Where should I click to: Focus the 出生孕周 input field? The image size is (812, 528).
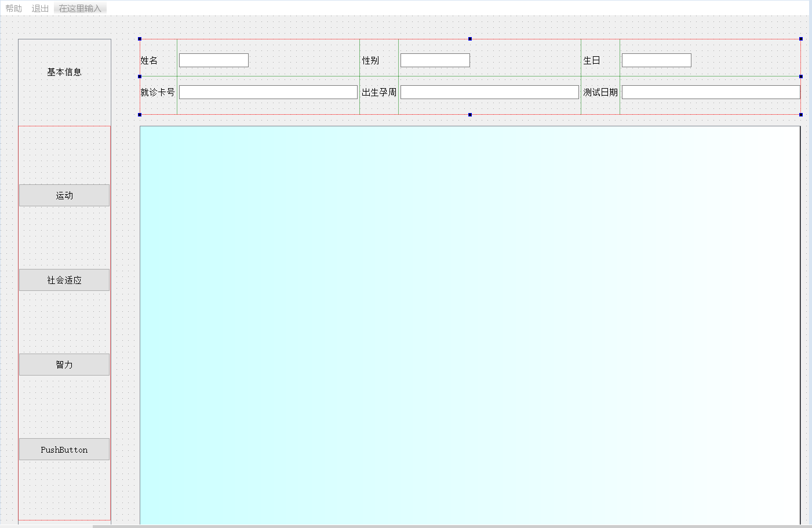490,92
